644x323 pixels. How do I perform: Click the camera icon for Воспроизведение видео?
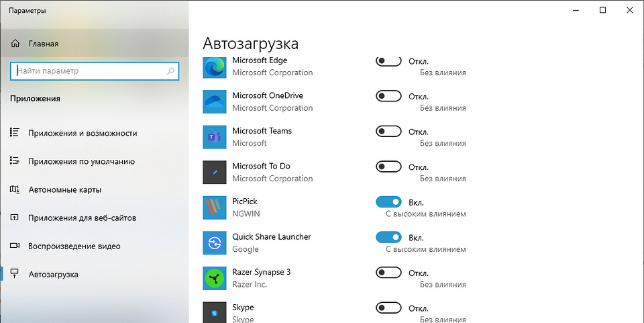[14, 246]
